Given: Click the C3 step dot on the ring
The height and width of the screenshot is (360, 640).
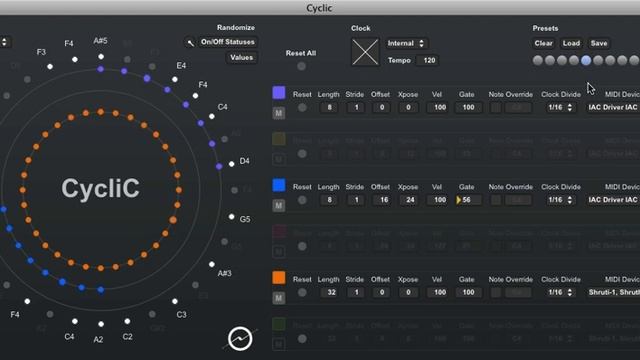Looking at the screenshot, I should (x=175, y=301).
